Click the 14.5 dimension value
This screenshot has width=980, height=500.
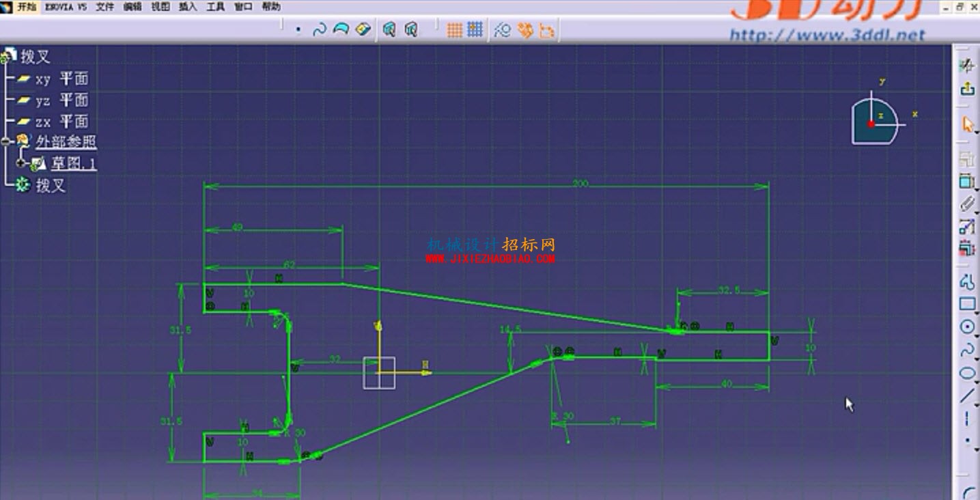click(x=510, y=329)
